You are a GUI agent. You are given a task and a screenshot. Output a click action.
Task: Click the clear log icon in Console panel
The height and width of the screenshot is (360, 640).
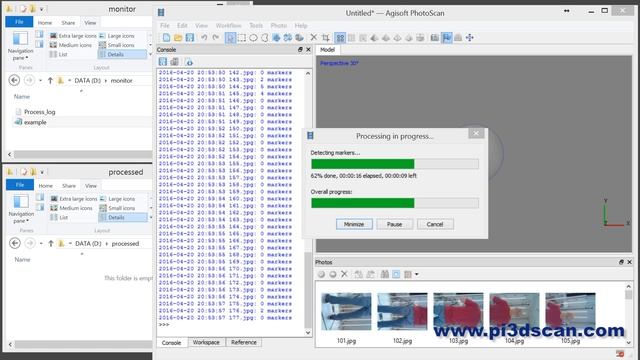coord(174,62)
